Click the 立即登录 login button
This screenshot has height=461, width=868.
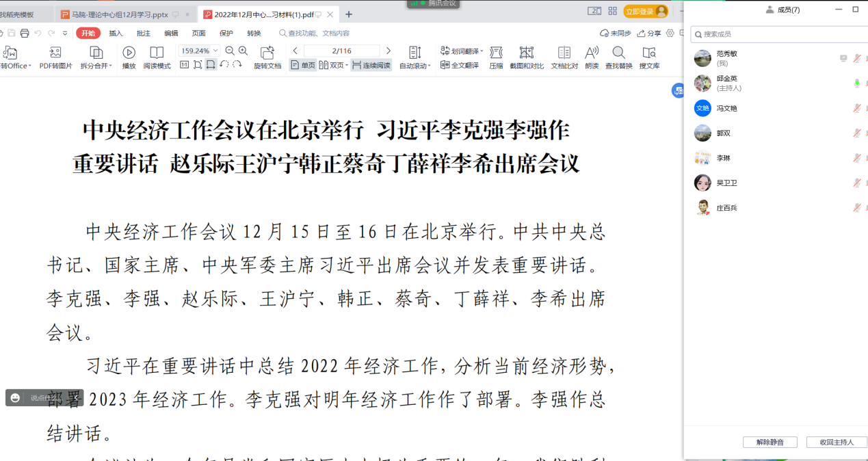click(x=645, y=12)
